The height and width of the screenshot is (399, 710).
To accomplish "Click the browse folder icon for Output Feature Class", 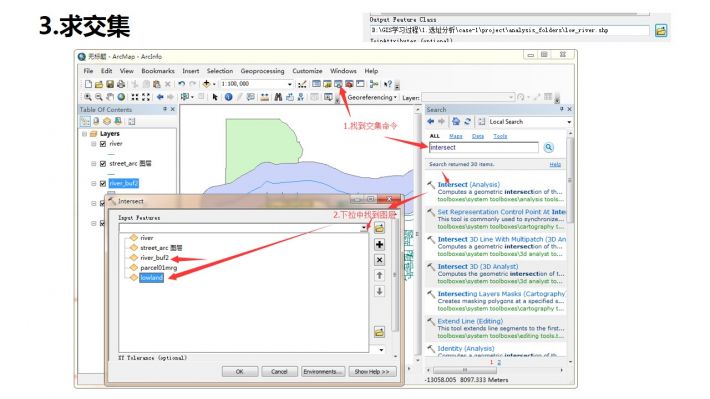I will [x=661, y=31].
